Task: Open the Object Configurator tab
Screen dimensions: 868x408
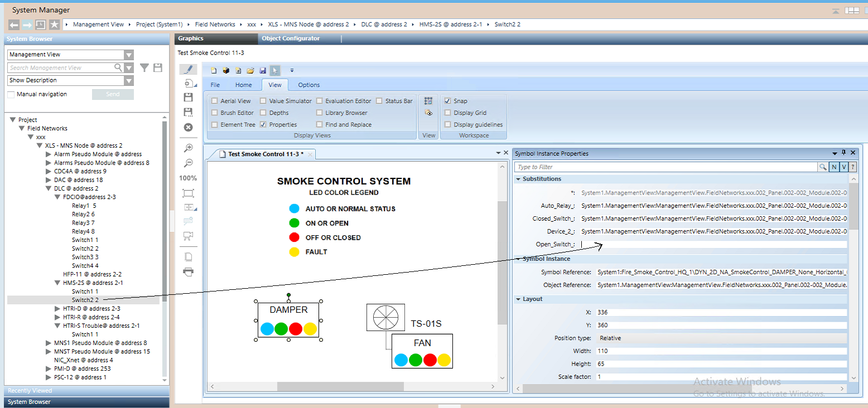Action: click(291, 38)
